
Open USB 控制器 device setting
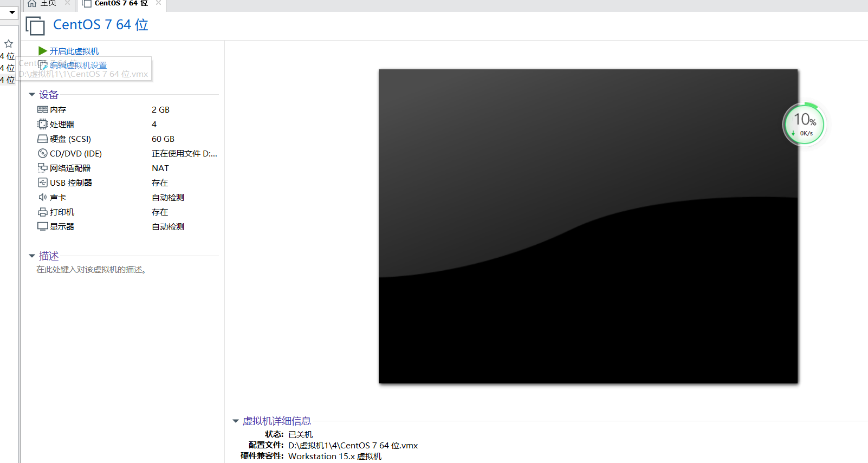[x=71, y=183]
